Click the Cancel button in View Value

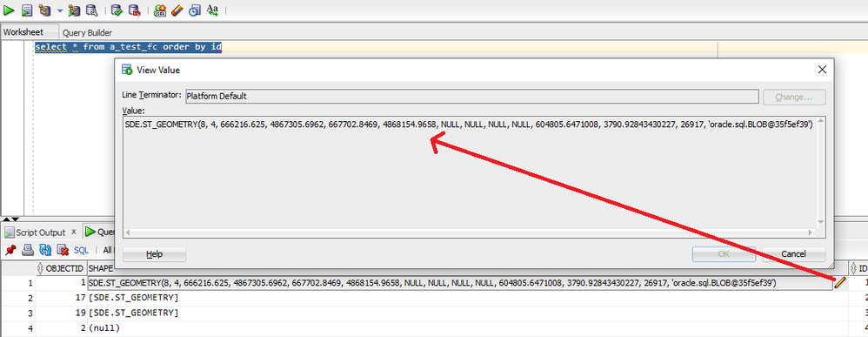tap(794, 254)
